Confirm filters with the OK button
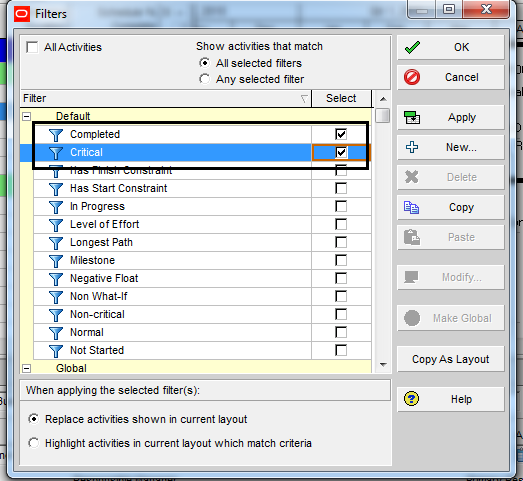Image resolution: width=523 pixels, height=481 pixels. click(451, 47)
